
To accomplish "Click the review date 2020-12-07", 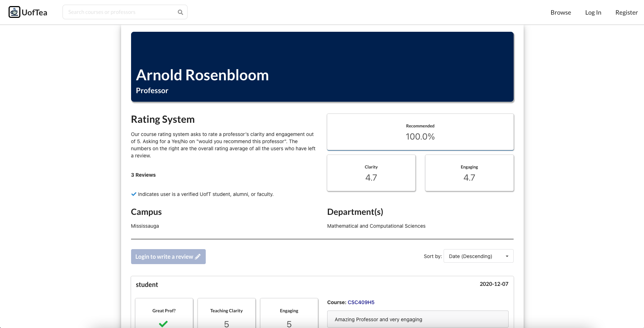I will tap(494, 284).
